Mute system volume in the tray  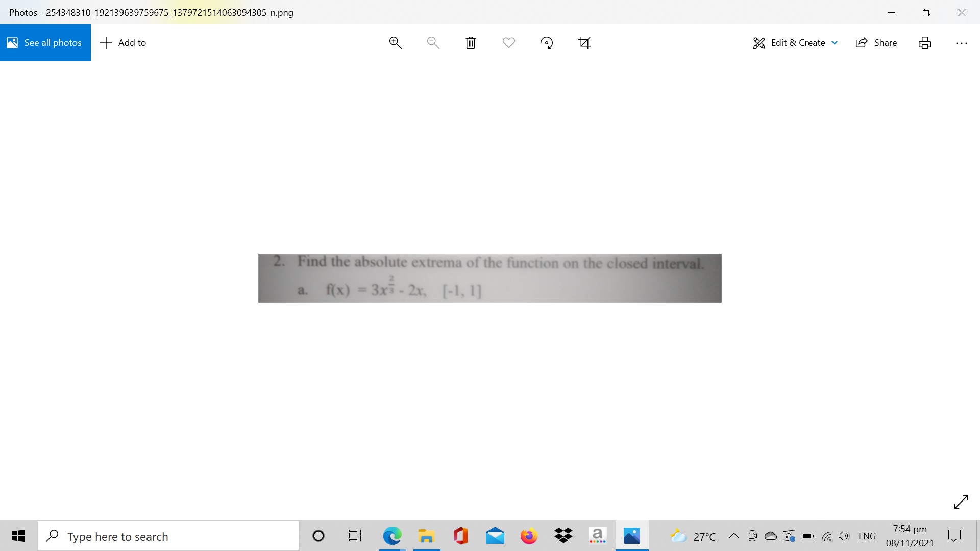click(843, 536)
